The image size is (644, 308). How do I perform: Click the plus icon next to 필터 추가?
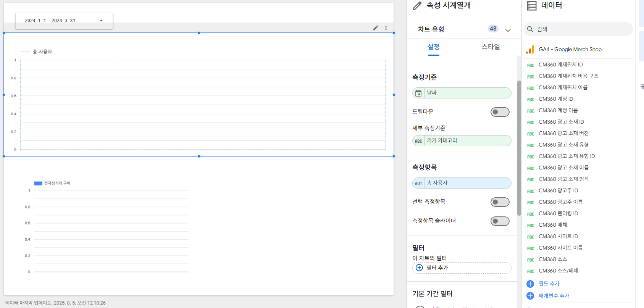pyautogui.click(x=419, y=268)
